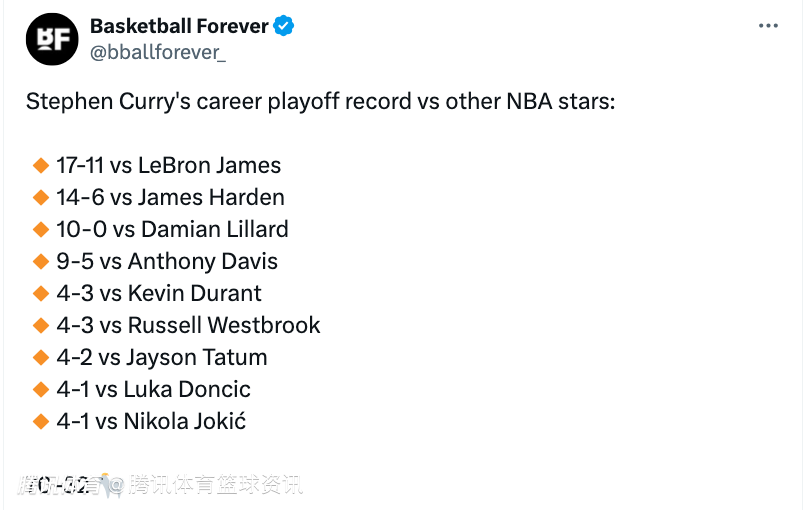Click the orange diamond beside Russell Westbrook
The image size is (804, 510).
[x=41, y=325]
